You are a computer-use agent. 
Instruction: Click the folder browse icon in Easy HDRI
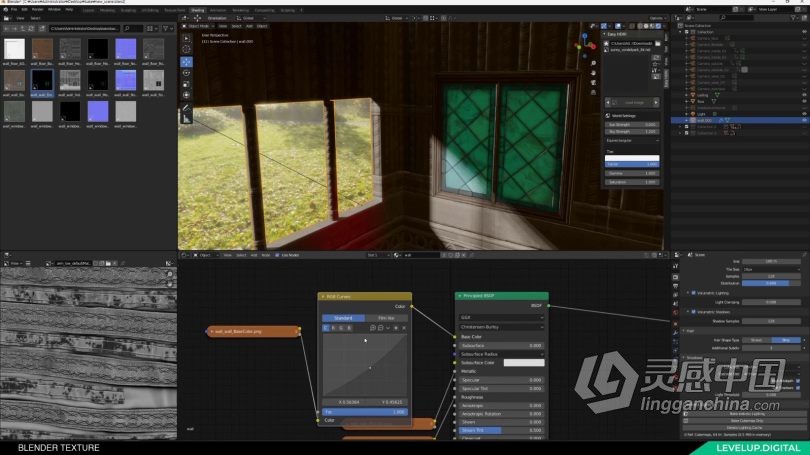658,44
